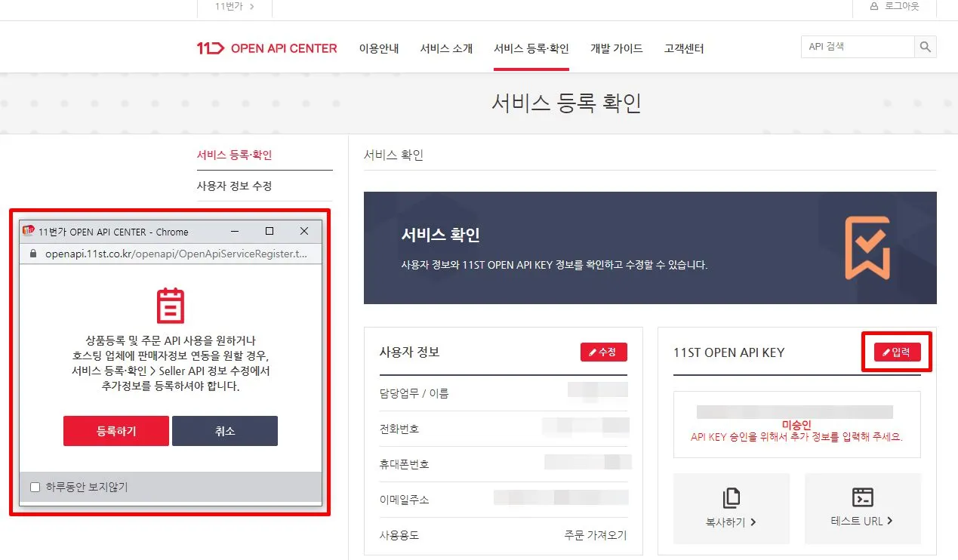Click the red notepad icon in popup
The width and height of the screenshot is (958, 560).
[171, 305]
